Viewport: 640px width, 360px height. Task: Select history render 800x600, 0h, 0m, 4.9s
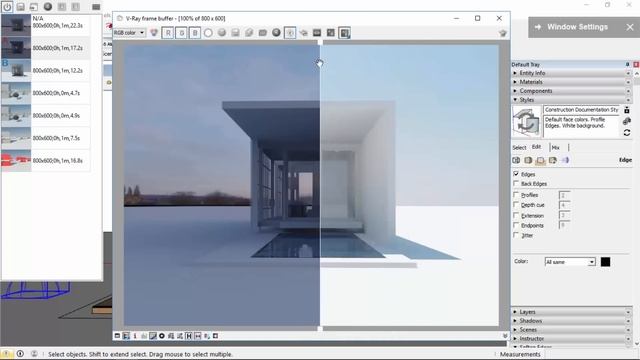pyautogui.click(x=46, y=116)
